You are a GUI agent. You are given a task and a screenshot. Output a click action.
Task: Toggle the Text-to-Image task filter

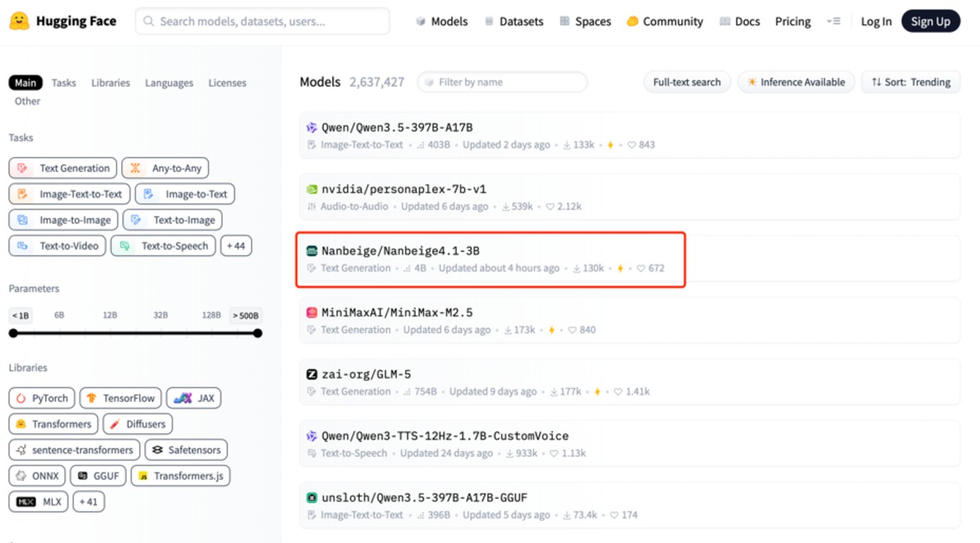tap(172, 220)
